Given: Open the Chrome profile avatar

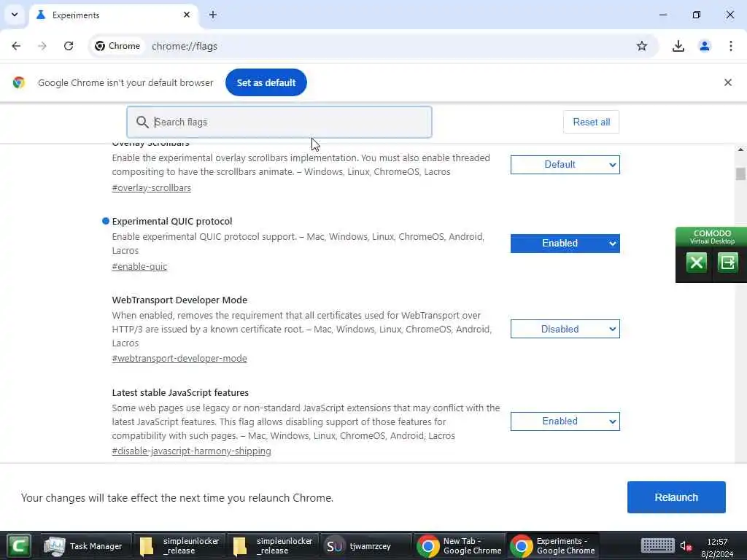Looking at the screenshot, I should click(705, 46).
